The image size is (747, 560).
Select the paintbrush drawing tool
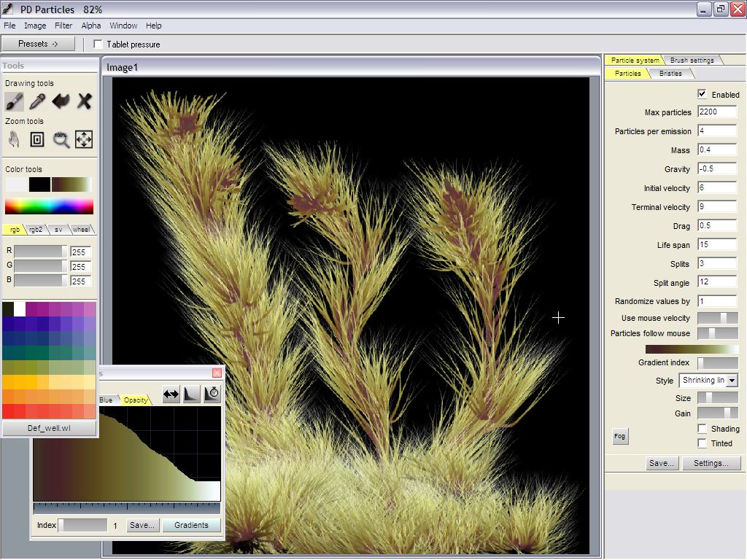coord(14,101)
